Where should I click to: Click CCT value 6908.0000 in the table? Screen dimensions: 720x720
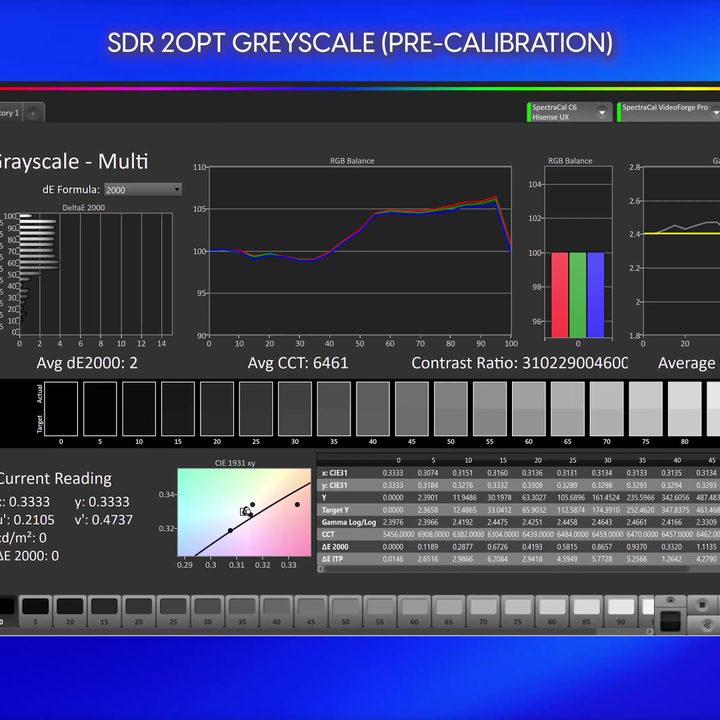click(433, 534)
